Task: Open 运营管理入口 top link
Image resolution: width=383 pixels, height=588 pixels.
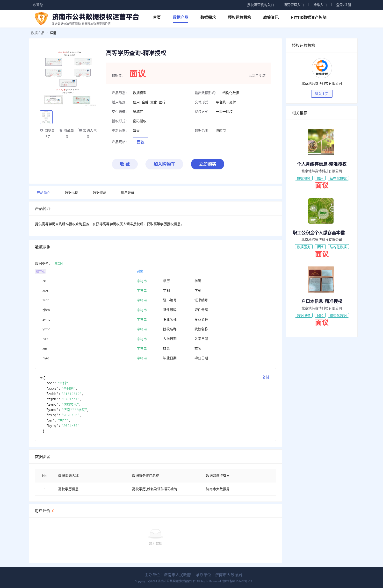Action: [x=293, y=5]
